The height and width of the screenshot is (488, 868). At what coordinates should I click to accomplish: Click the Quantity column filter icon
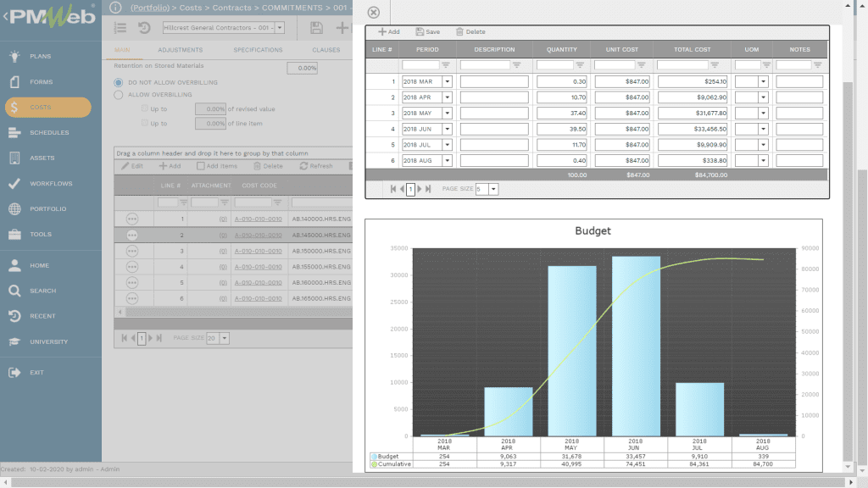tap(580, 65)
